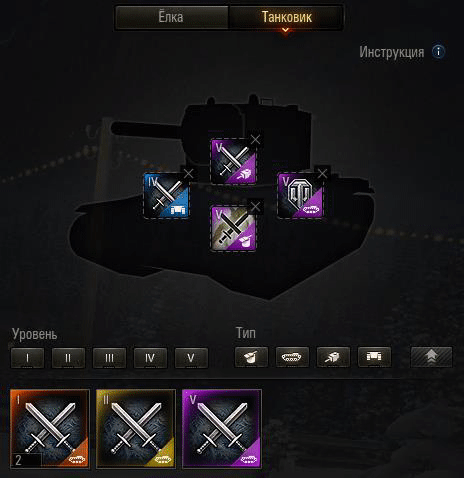
Task: Remove the WoT-logo level V toy from slot
Action: click(322, 174)
